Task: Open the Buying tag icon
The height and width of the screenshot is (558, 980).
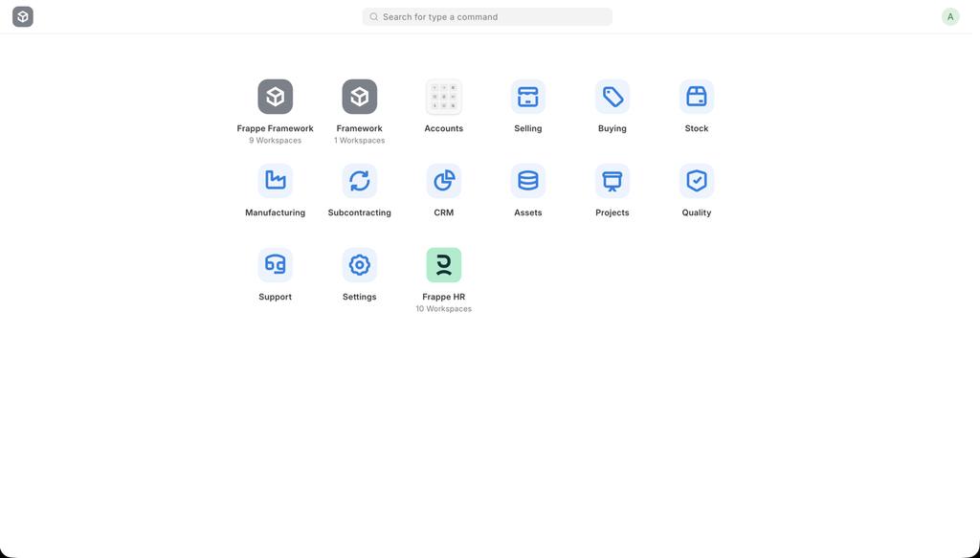Action: click(x=612, y=97)
